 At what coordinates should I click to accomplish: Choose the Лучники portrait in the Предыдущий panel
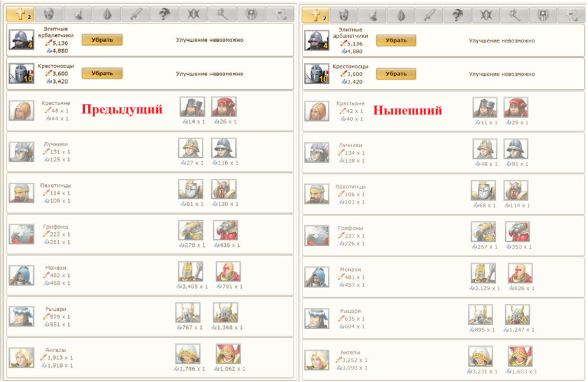(22, 152)
